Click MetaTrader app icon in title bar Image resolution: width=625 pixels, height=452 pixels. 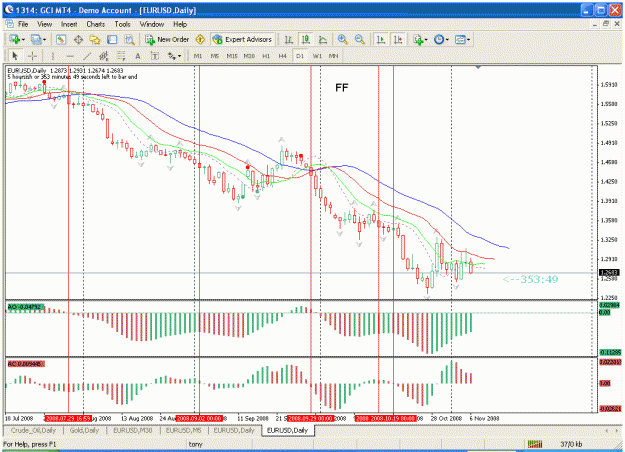pos(8,10)
